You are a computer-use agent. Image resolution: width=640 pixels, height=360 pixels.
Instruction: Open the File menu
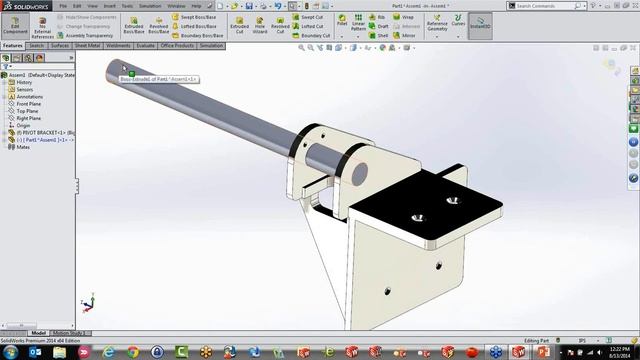[63, 6]
